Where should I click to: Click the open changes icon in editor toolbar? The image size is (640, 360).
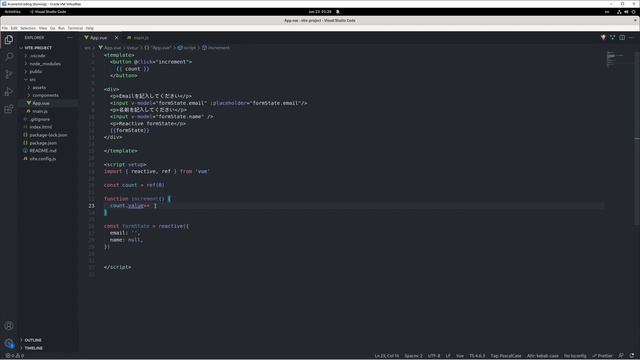pos(612,38)
